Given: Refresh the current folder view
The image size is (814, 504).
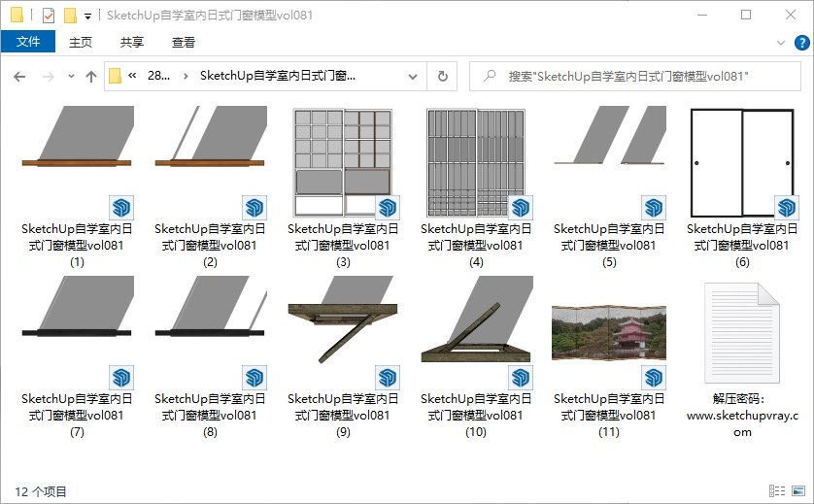Looking at the screenshot, I should [442, 77].
